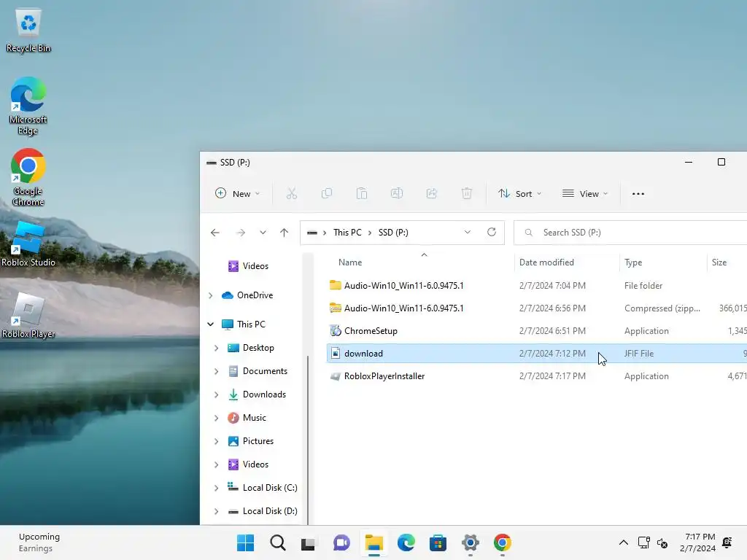Open the Upcoming Earnings widget
This screenshot has width=747, height=560.
pyautogui.click(x=39, y=542)
